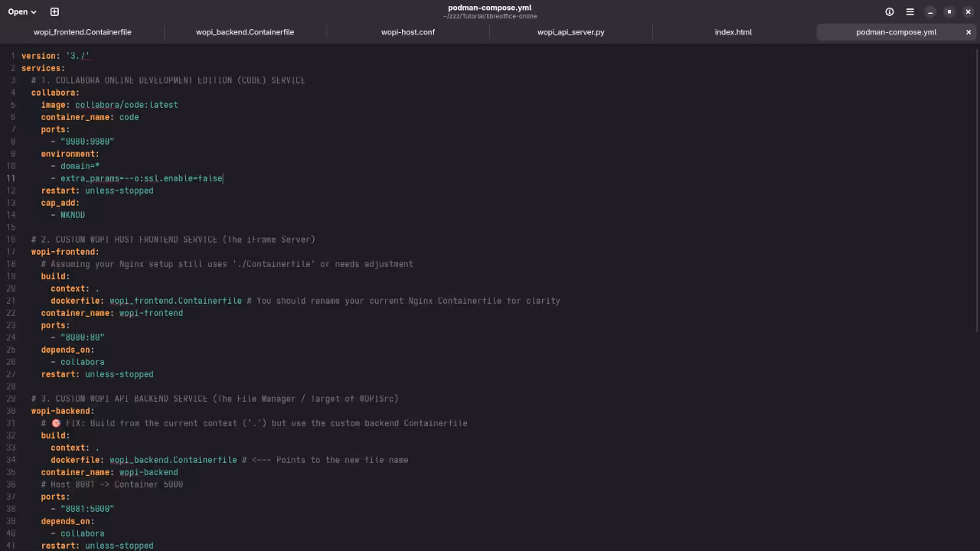Expand the Open file dropdown
The width and height of the screenshot is (980, 551).
(22, 11)
